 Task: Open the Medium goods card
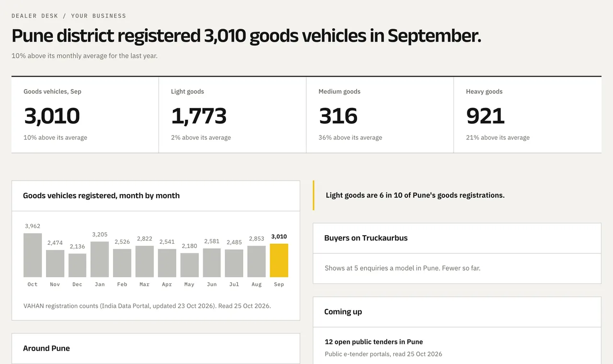point(380,115)
